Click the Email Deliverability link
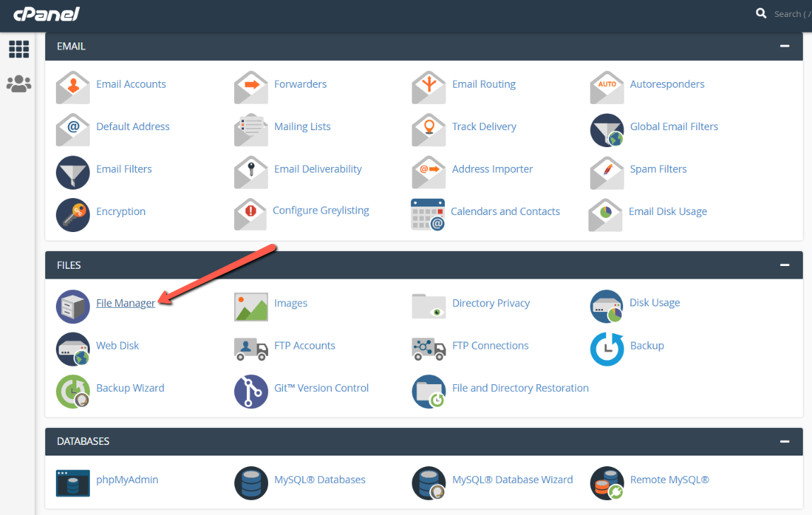The image size is (812, 515). (x=318, y=169)
